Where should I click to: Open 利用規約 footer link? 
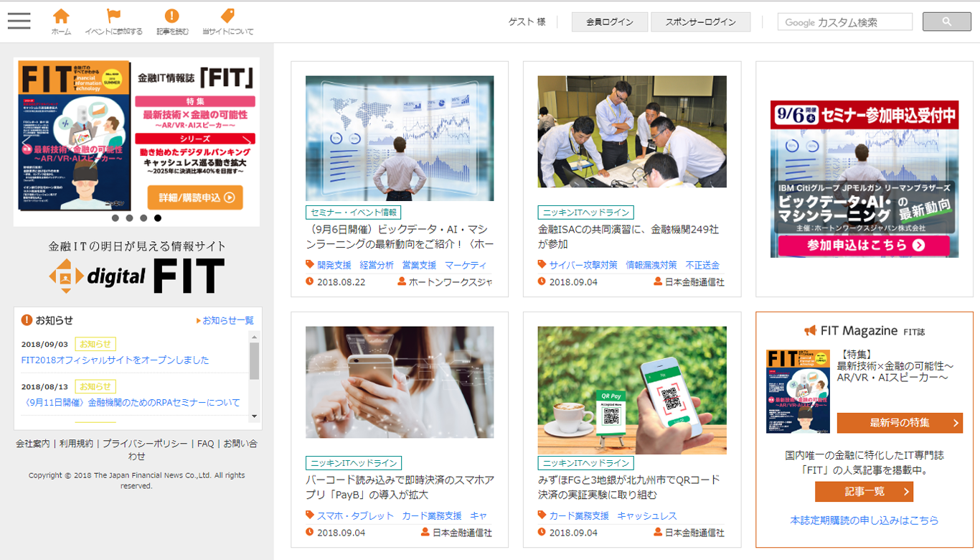point(76,444)
